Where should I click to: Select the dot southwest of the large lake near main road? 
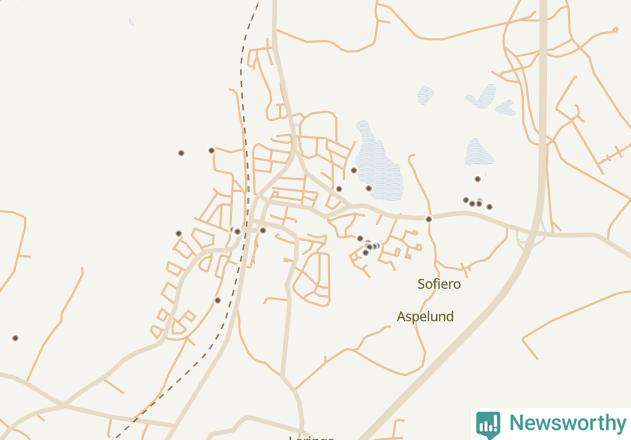[x=339, y=189]
